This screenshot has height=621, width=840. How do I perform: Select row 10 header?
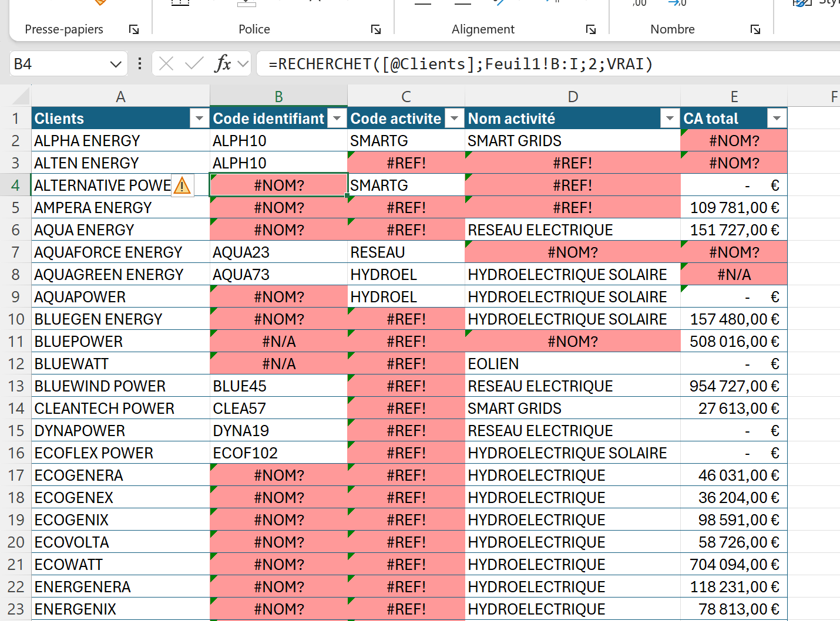tap(16, 319)
